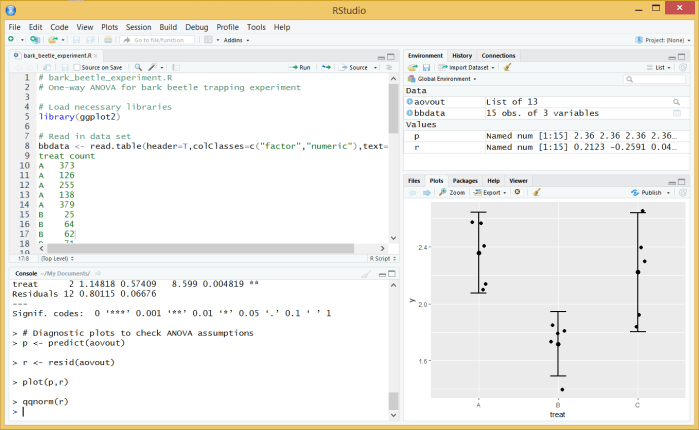Click the Refresh icon in Plots pane
The width and height of the screenshot is (699, 430).
click(683, 192)
